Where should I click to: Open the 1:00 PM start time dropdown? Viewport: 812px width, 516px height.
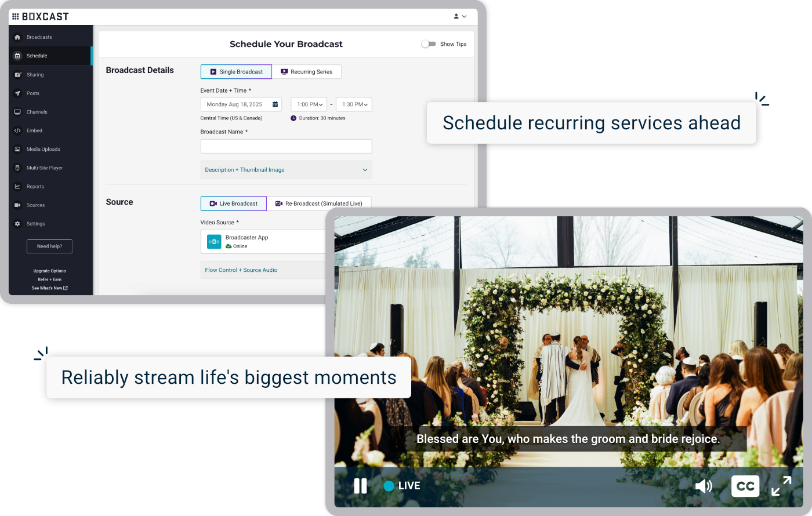[x=309, y=104]
